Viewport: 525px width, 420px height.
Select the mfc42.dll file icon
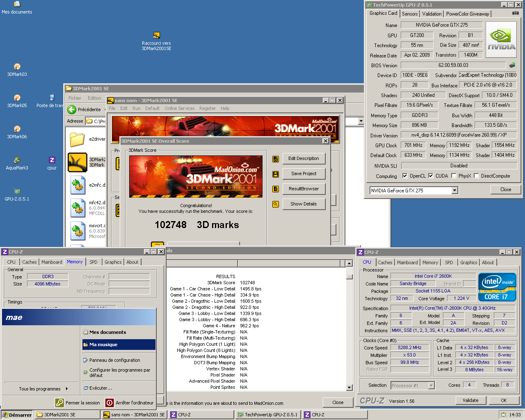click(77, 208)
